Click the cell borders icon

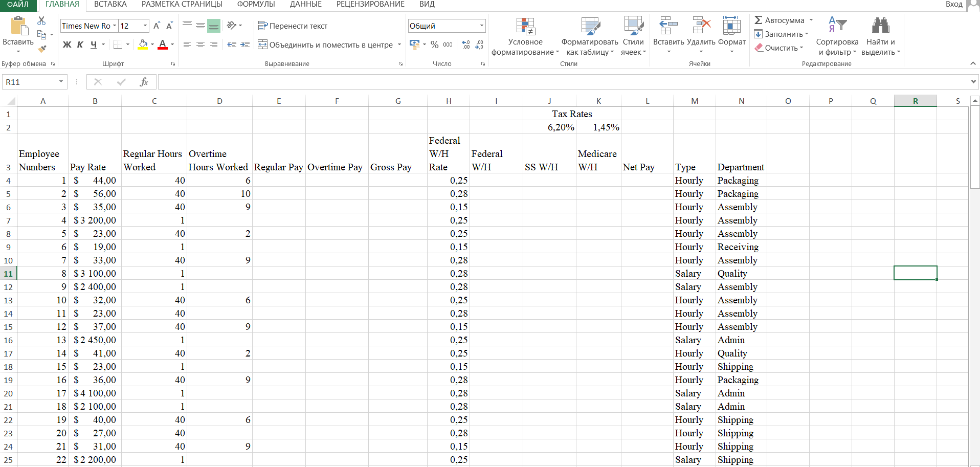[118, 45]
